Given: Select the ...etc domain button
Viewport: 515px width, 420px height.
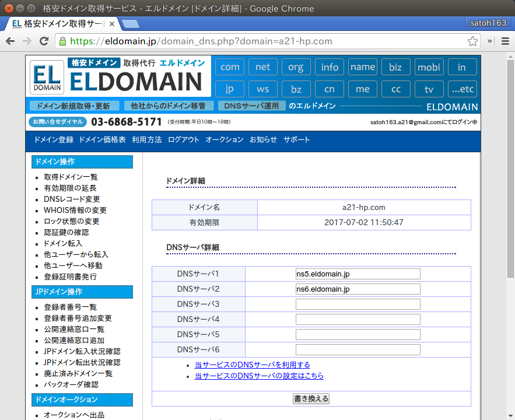Looking at the screenshot, I should click(x=462, y=89).
